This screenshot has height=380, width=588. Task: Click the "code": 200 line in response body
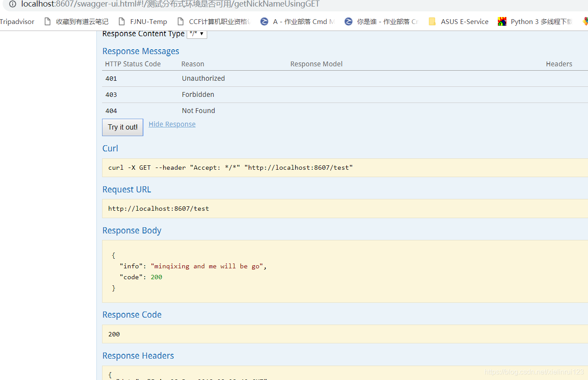coord(141,277)
